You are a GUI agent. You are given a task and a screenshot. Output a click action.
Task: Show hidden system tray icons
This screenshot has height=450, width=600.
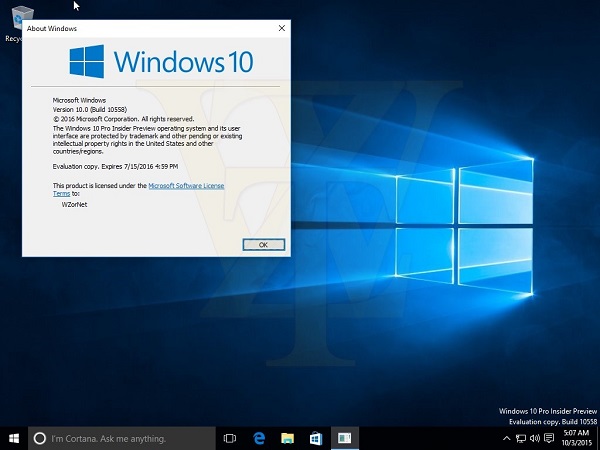(x=506, y=439)
